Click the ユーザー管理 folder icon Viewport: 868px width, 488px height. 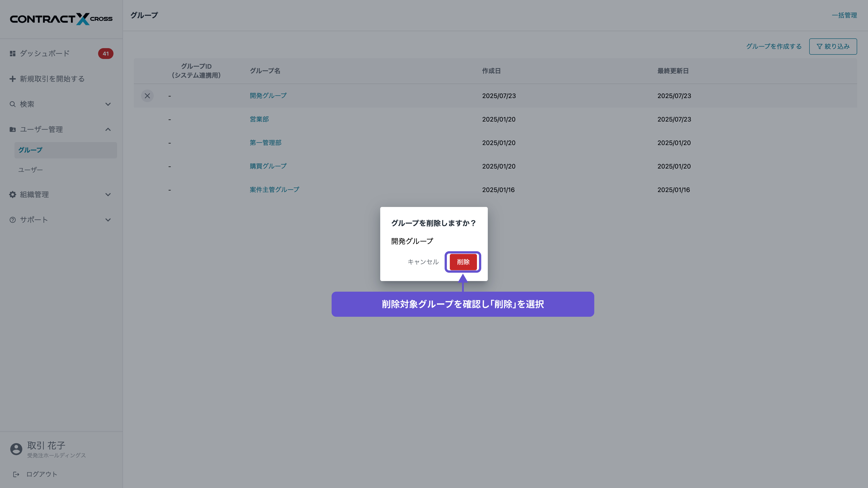click(12, 129)
